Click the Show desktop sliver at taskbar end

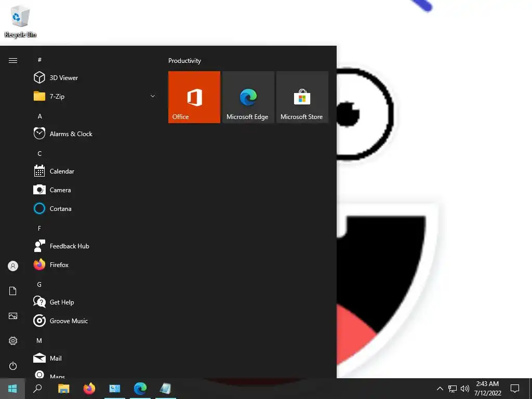pos(530,389)
